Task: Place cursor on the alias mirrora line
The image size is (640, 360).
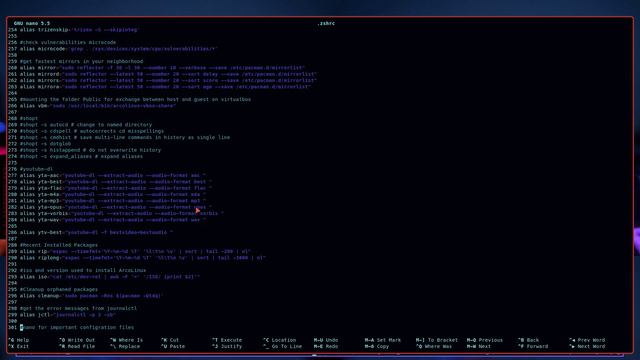Action: point(165,87)
